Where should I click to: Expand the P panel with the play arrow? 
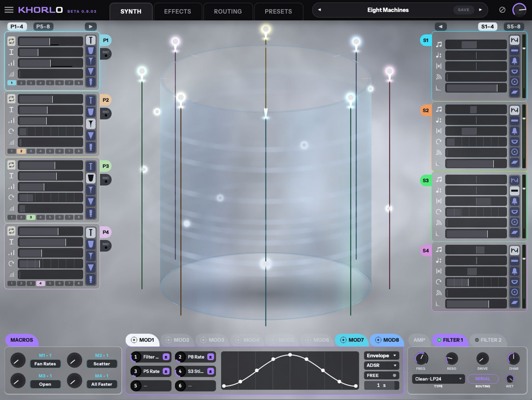(x=90, y=26)
